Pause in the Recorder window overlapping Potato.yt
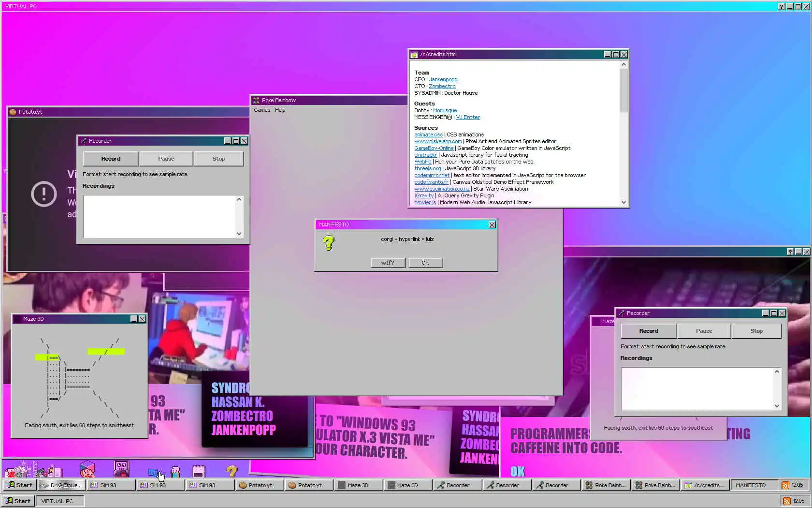812x508 pixels. (166, 159)
